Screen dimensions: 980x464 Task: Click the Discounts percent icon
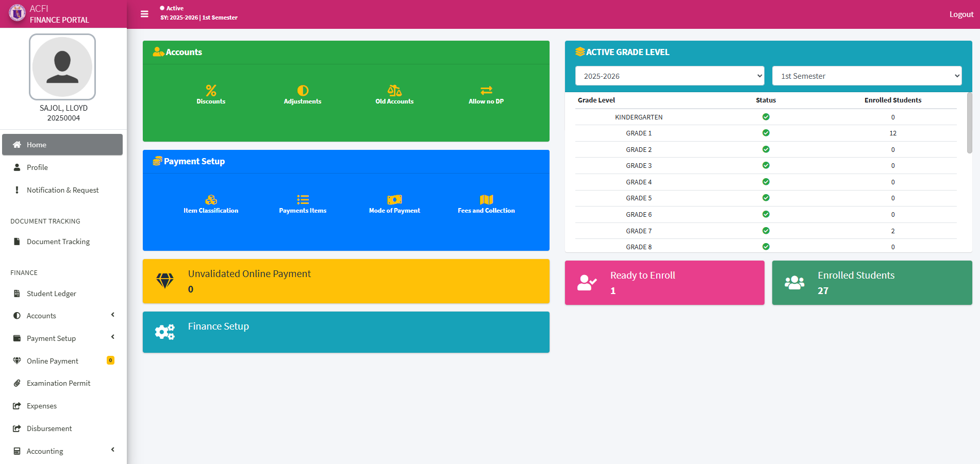(211, 91)
